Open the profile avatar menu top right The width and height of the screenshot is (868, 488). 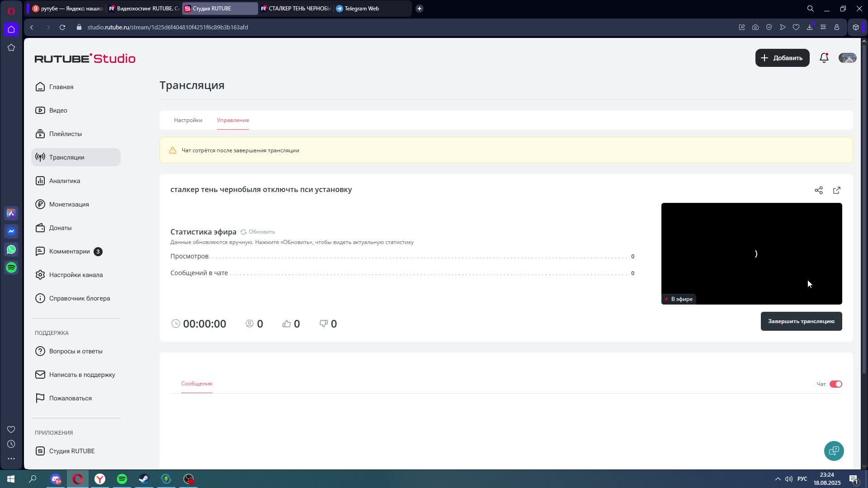click(847, 58)
